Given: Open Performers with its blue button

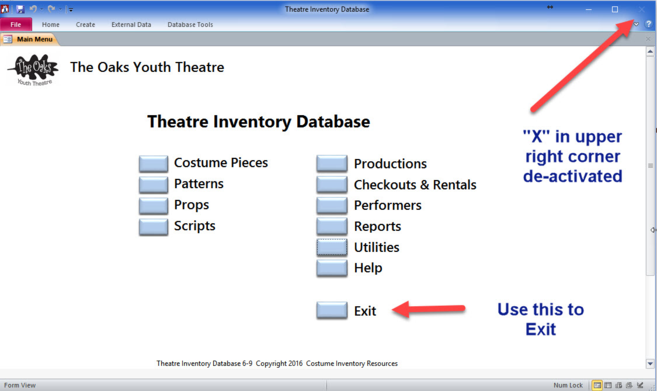Looking at the screenshot, I should tap(332, 205).
